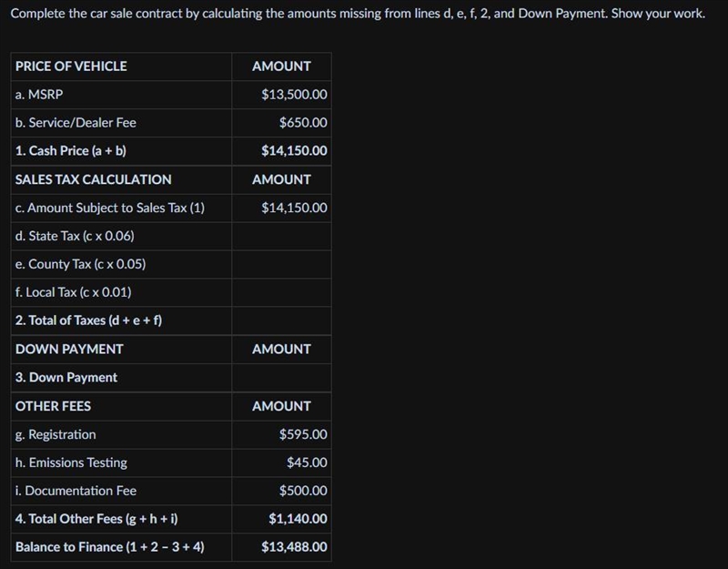Click the Amount Subject to Sales Tax value
This screenshot has width=728, height=569.
(x=294, y=208)
